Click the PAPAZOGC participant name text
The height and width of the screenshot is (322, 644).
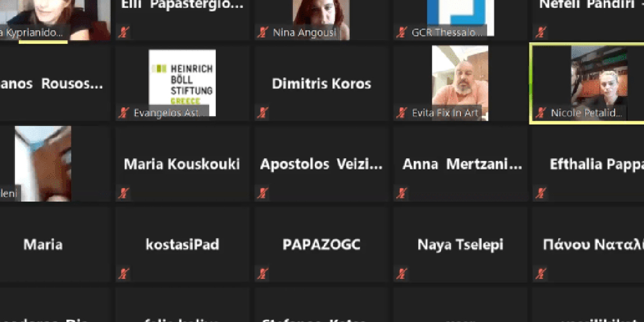click(321, 245)
